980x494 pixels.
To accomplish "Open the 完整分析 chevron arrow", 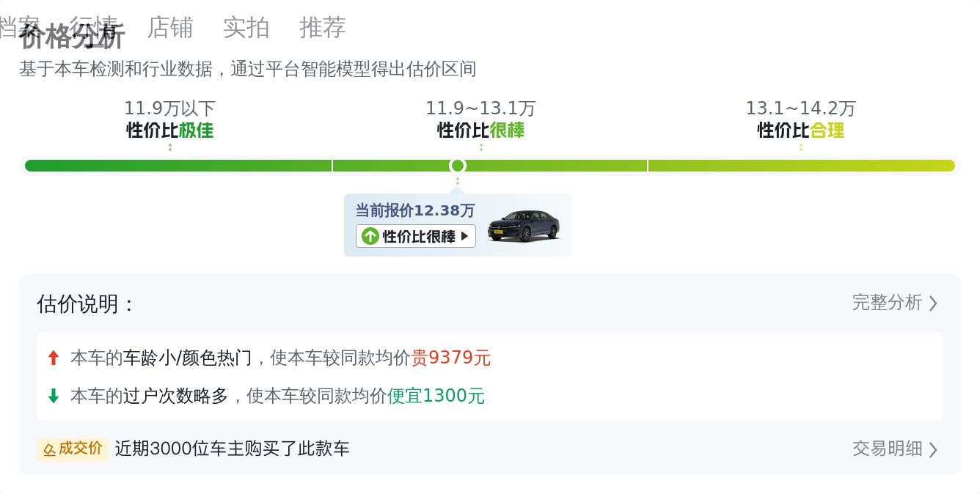I will tap(933, 303).
